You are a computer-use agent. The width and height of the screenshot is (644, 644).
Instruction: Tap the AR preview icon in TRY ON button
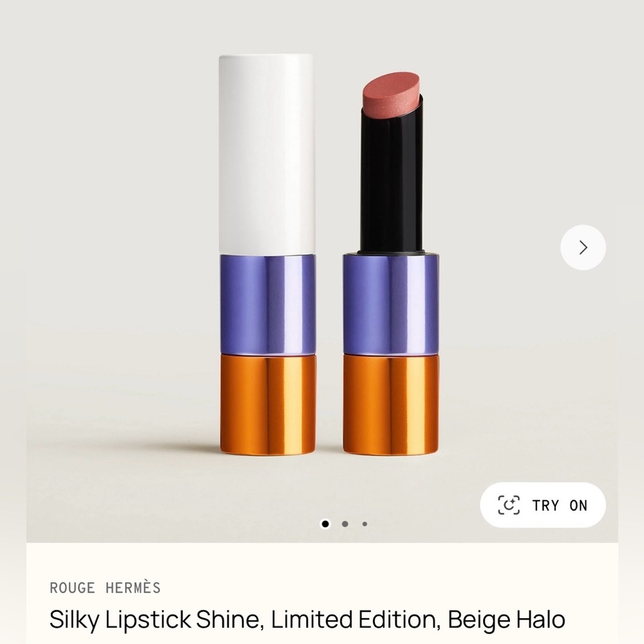(x=511, y=505)
